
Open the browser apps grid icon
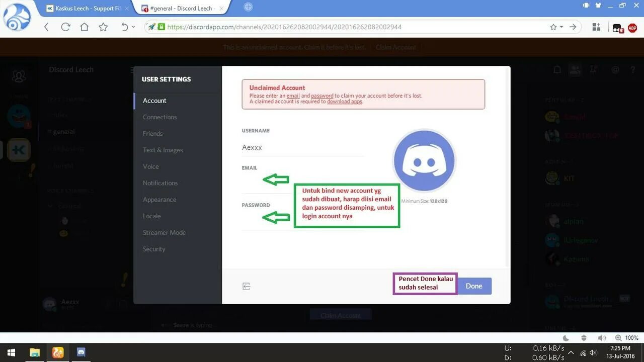[x=596, y=27]
